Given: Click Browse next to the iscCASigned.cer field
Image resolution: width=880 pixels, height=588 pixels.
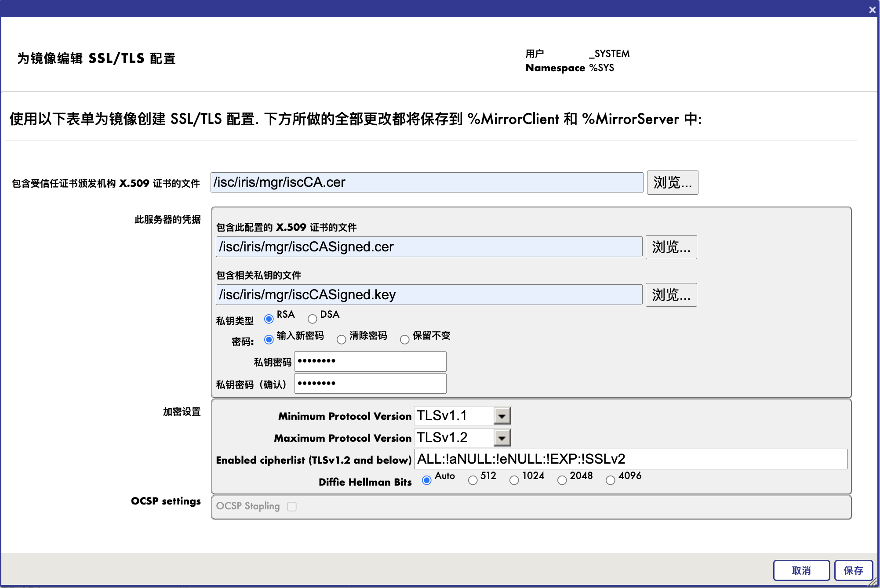Looking at the screenshot, I should click(x=671, y=247).
